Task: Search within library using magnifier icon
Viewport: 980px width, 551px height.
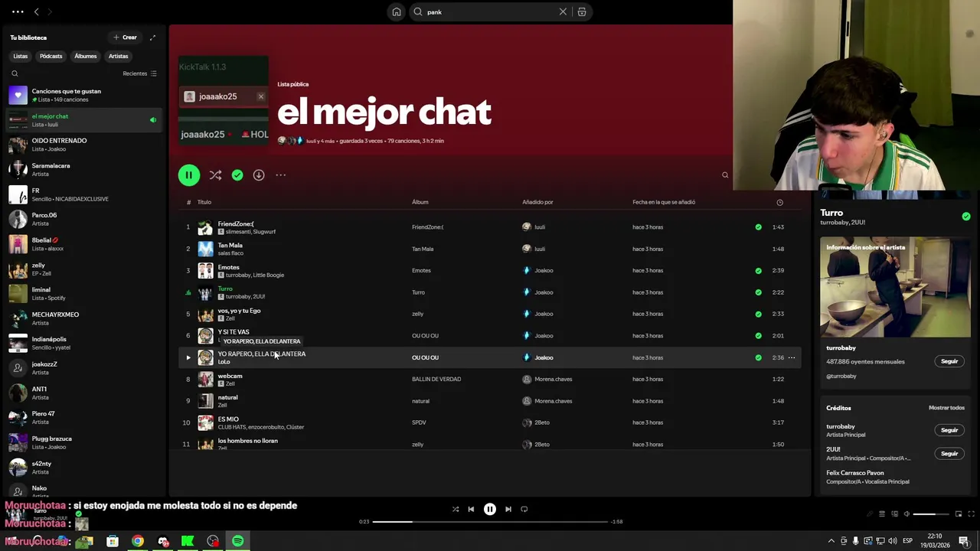Action: pyautogui.click(x=15, y=73)
